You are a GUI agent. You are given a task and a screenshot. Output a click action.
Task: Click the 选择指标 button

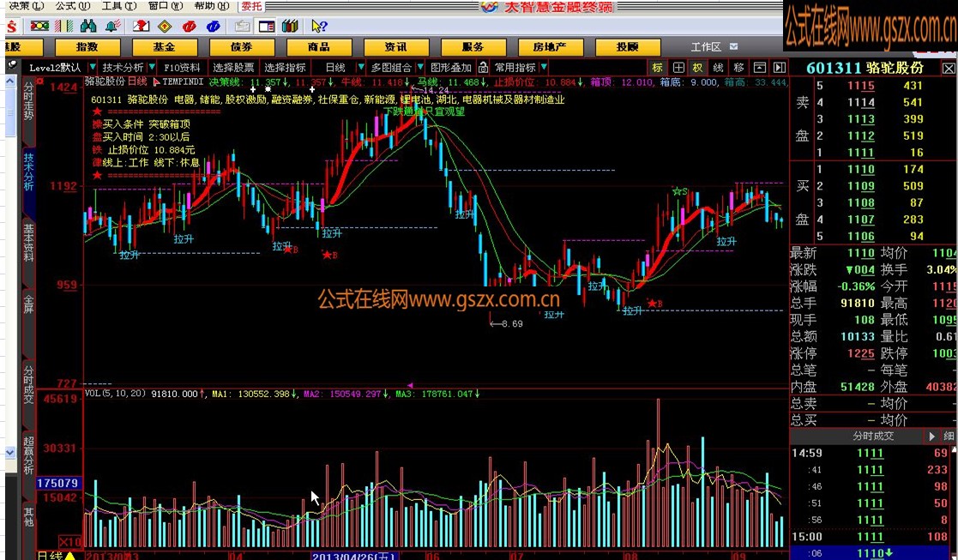coord(286,67)
